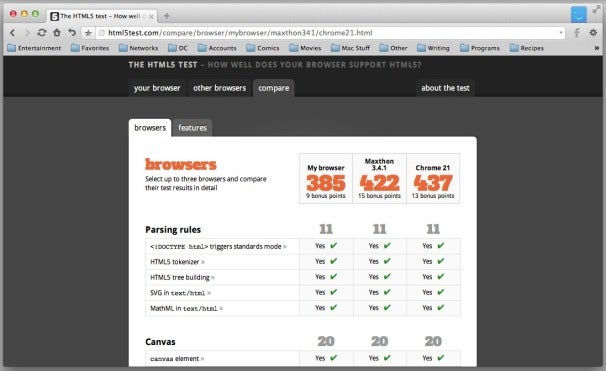Bookmark page with the star icon
Screen dimensions: 606x371
[x=88, y=33]
